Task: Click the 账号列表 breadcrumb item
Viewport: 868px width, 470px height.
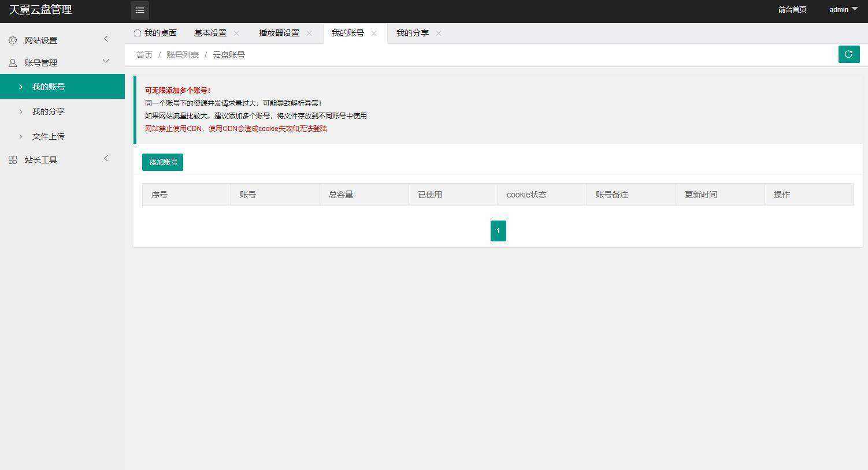Action: click(x=182, y=54)
